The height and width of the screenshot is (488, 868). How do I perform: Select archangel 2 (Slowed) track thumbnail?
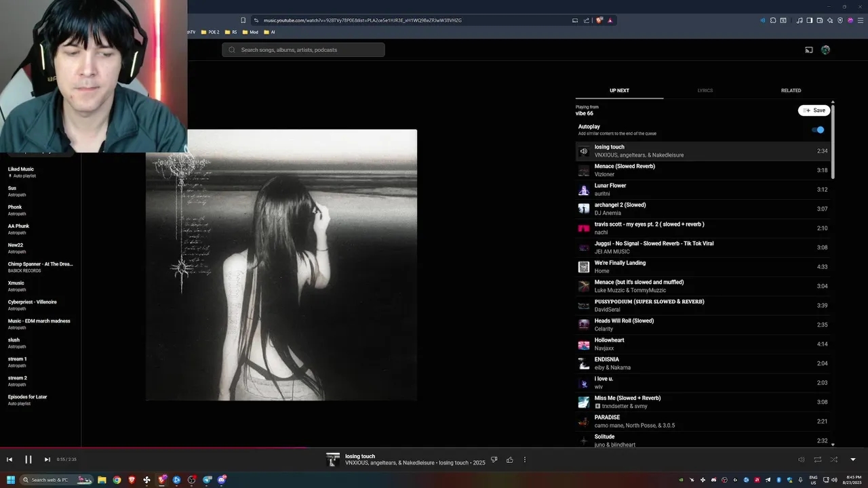click(x=583, y=209)
